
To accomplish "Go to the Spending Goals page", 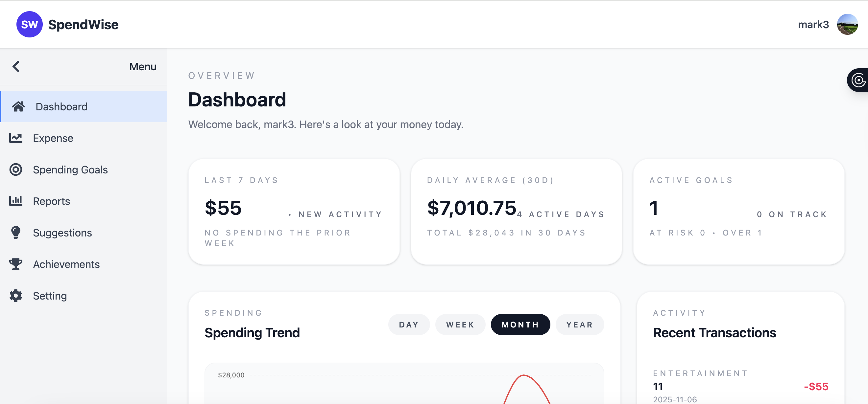I will [x=70, y=170].
